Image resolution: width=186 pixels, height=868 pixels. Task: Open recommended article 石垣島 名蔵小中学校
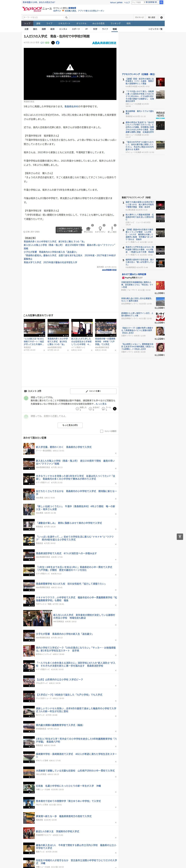pyautogui.click(x=68, y=786)
